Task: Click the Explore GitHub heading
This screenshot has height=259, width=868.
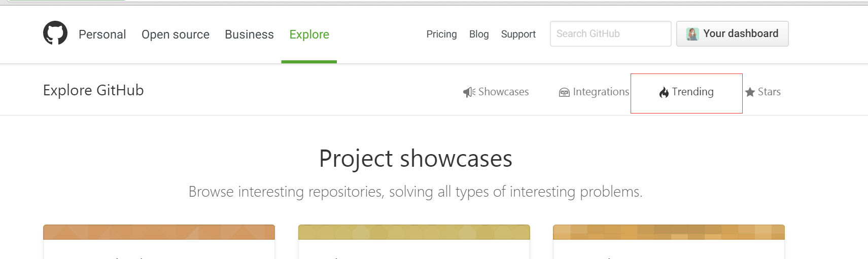Action: (x=93, y=90)
